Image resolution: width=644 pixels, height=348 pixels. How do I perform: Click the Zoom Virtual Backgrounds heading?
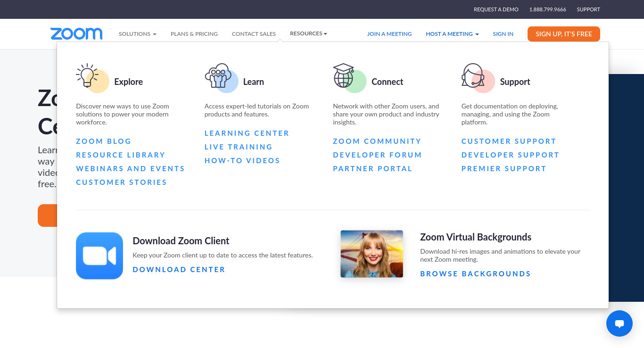[476, 237]
